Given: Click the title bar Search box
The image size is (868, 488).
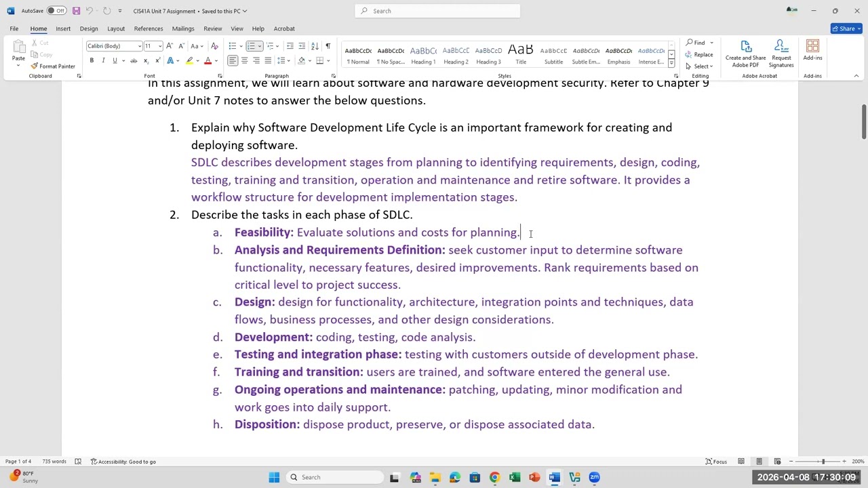Looking at the screenshot, I should pos(437,11).
